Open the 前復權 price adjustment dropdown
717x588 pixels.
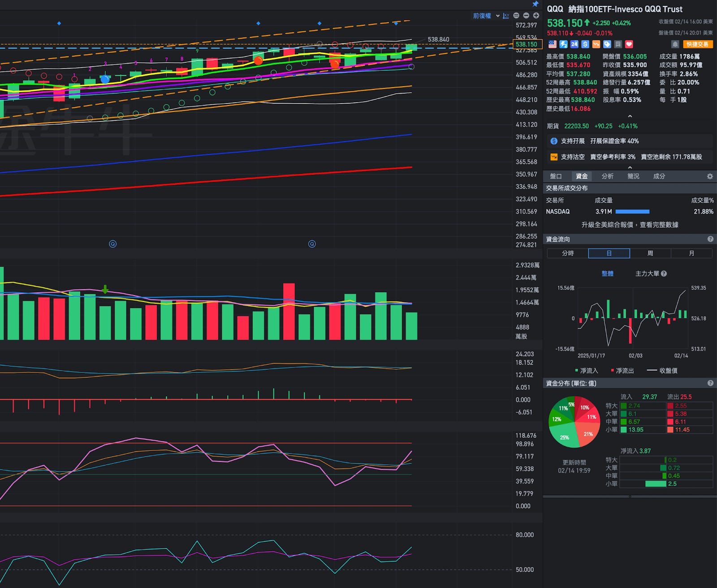click(x=486, y=16)
